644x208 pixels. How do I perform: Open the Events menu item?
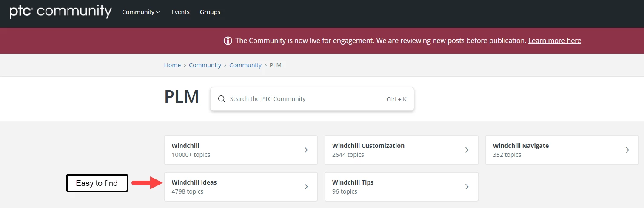tap(180, 12)
